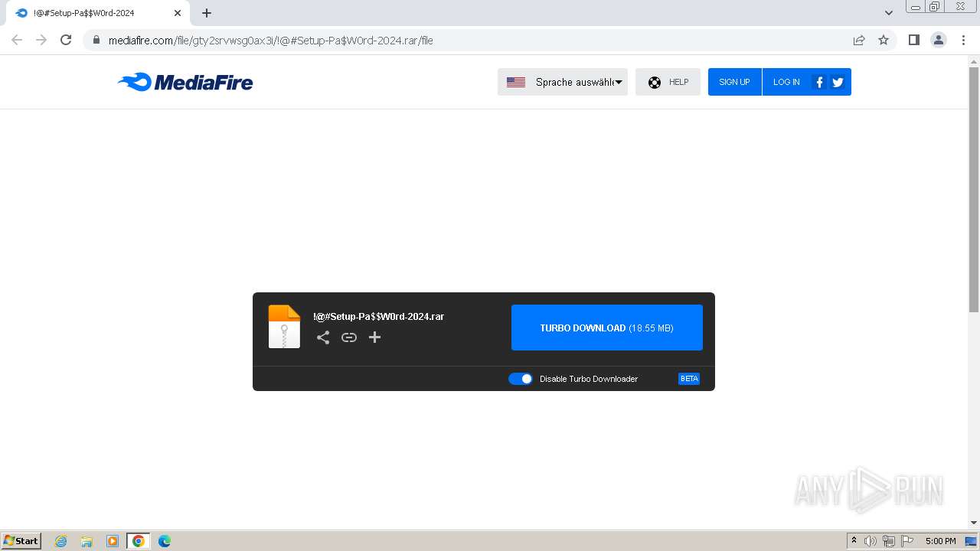Bookmark this page with star icon
The width and height of the screenshot is (980, 551).
(x=884, y=40)
